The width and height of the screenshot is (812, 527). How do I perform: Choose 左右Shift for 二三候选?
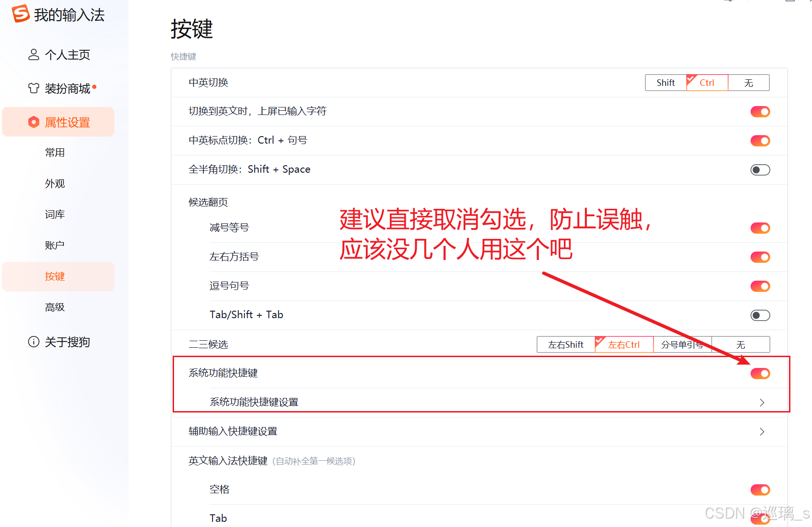click(x=566, y=344)
